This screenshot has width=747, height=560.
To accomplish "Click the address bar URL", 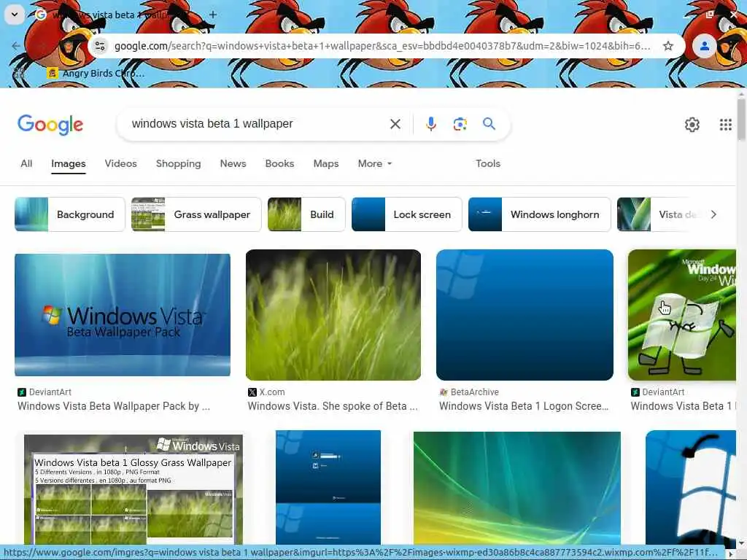I will 382,46.
